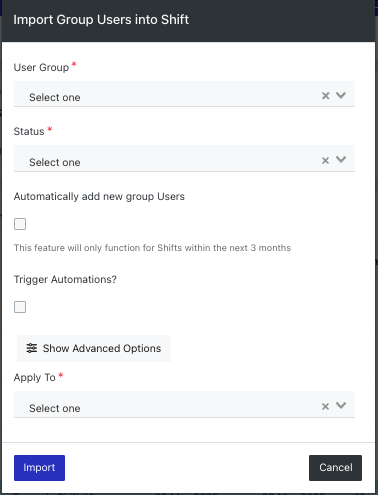Click the Show Advanced Options text
The height and width of the screenshot is (495, 378).
102,348
